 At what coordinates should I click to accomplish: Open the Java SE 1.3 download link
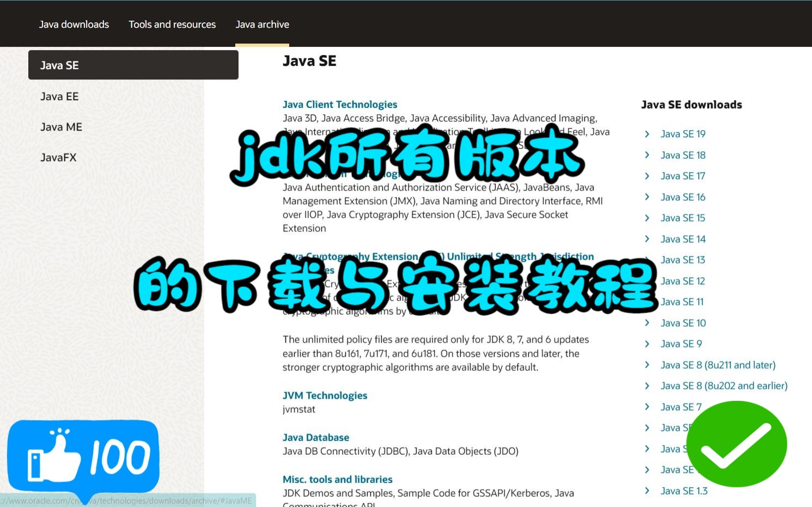click(x=684, y=491)
